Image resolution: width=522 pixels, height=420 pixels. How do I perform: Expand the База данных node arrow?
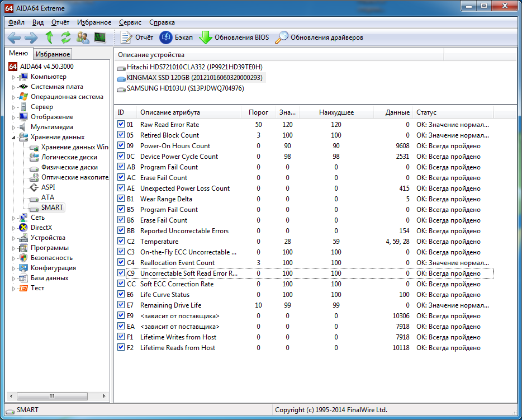13,279
